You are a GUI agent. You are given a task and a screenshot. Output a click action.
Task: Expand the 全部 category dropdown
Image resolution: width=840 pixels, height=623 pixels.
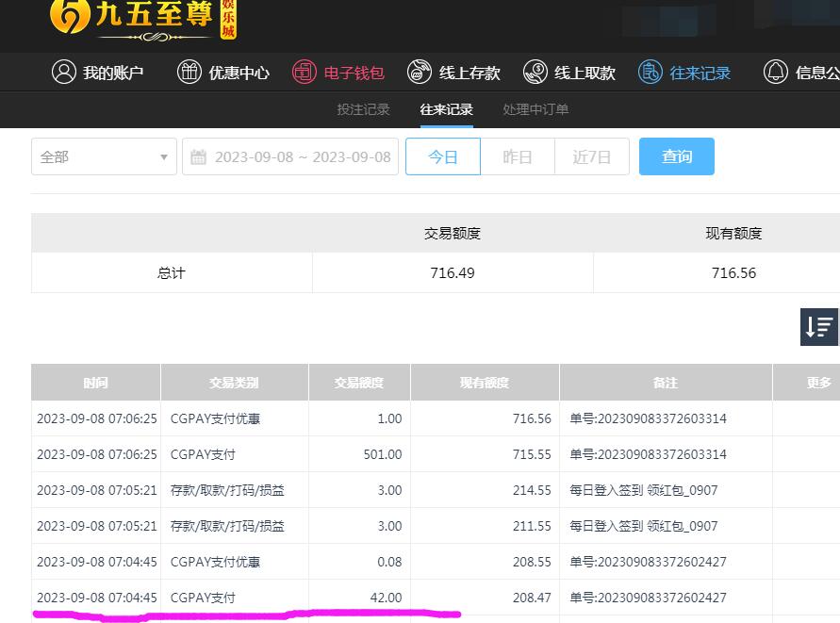coord(104,156)
